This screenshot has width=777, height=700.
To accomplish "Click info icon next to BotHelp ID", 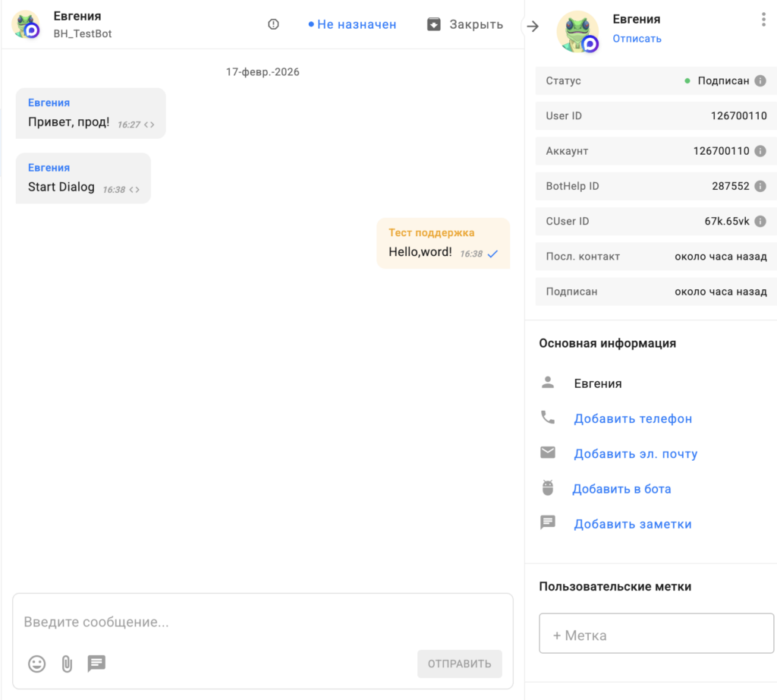I will 760,186.
